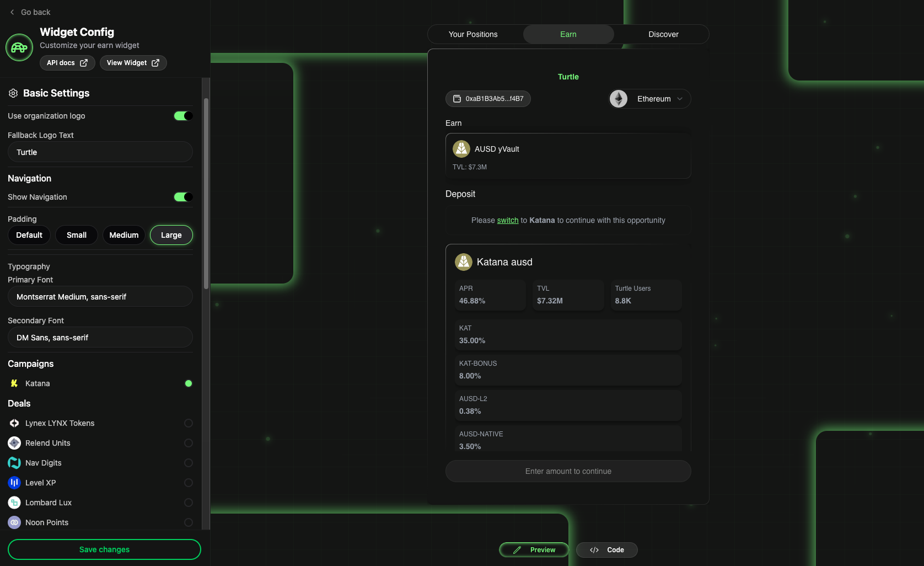The image size is (924, 566).
Task: Select Small padding option
Action: 77,235
